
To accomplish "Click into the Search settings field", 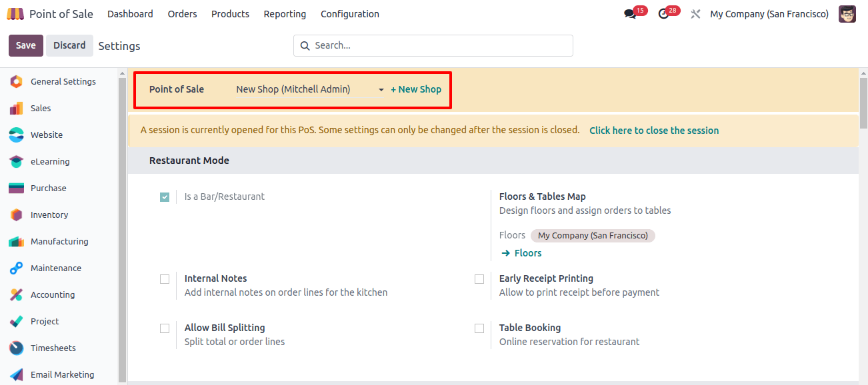I will [433, 45].
